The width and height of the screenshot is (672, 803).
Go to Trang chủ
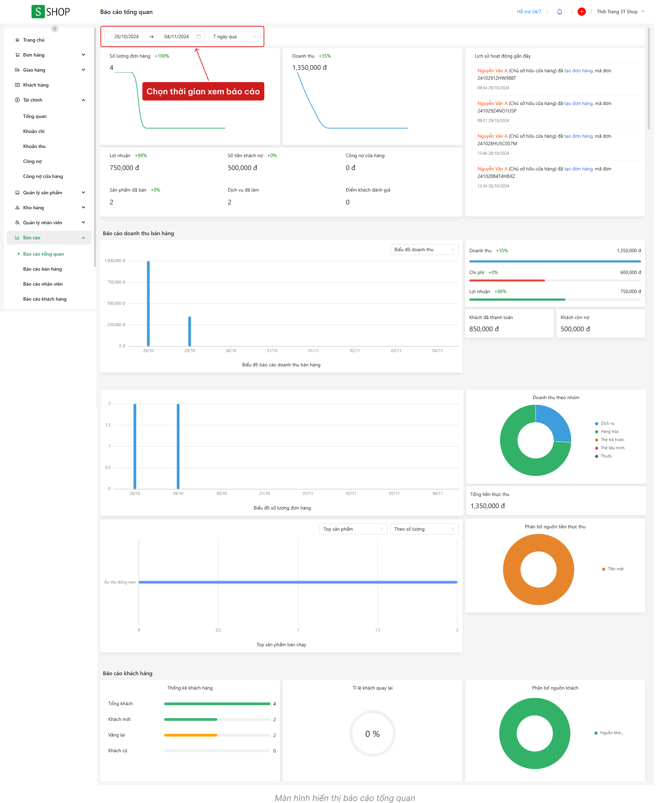pyautogui.click(x=34, y=40)
